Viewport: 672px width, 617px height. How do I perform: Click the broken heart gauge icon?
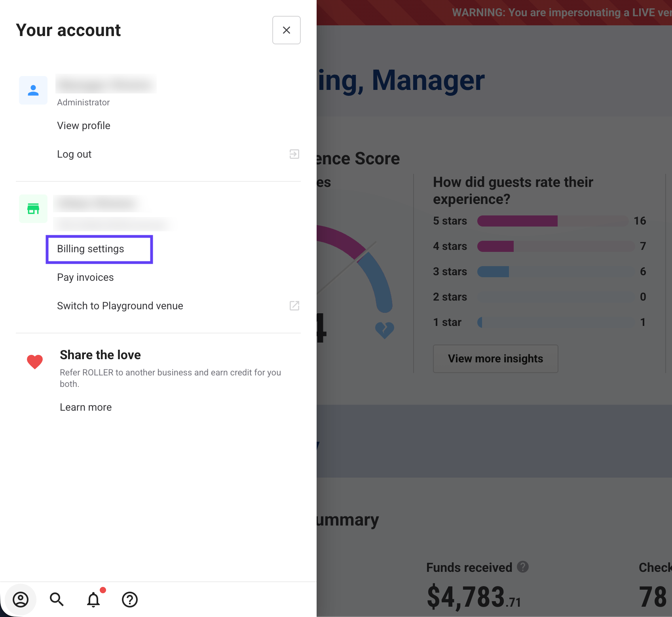coord(384,330)
